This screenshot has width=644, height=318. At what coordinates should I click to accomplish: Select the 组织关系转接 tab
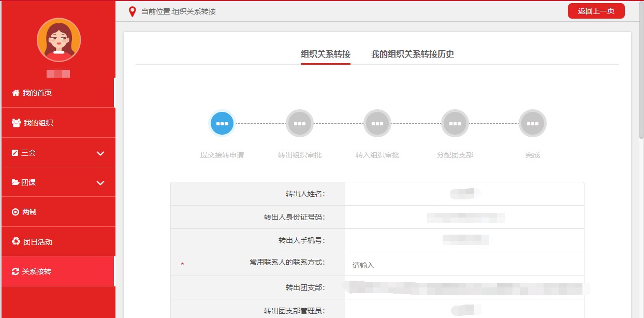325,54
